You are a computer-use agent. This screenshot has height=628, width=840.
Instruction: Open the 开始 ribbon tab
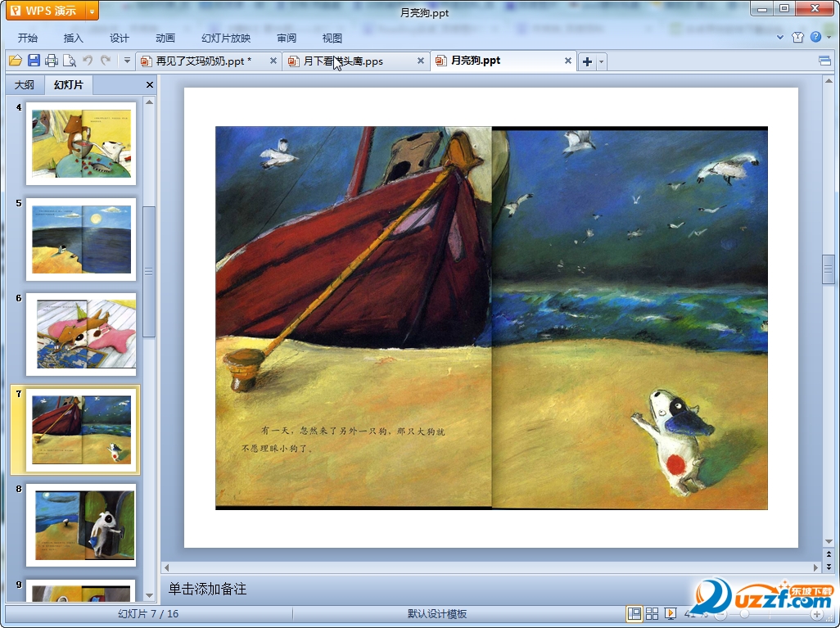(x=27, y=38)
